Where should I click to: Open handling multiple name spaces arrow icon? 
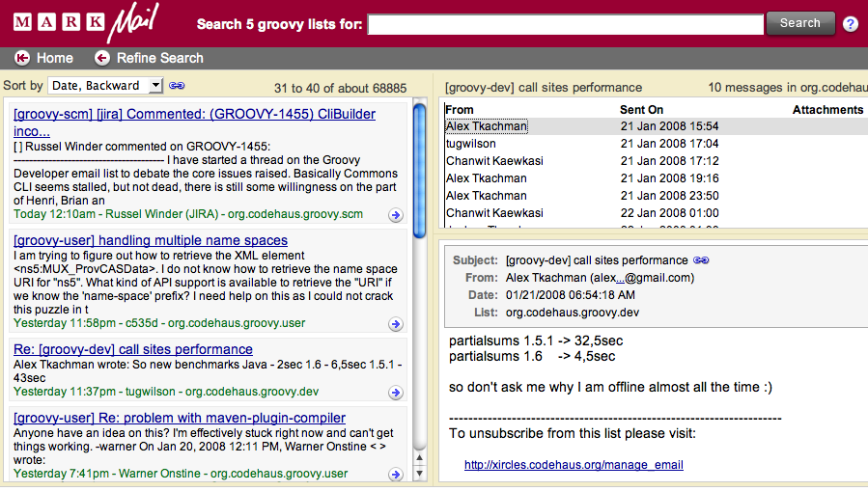[395, 324]
